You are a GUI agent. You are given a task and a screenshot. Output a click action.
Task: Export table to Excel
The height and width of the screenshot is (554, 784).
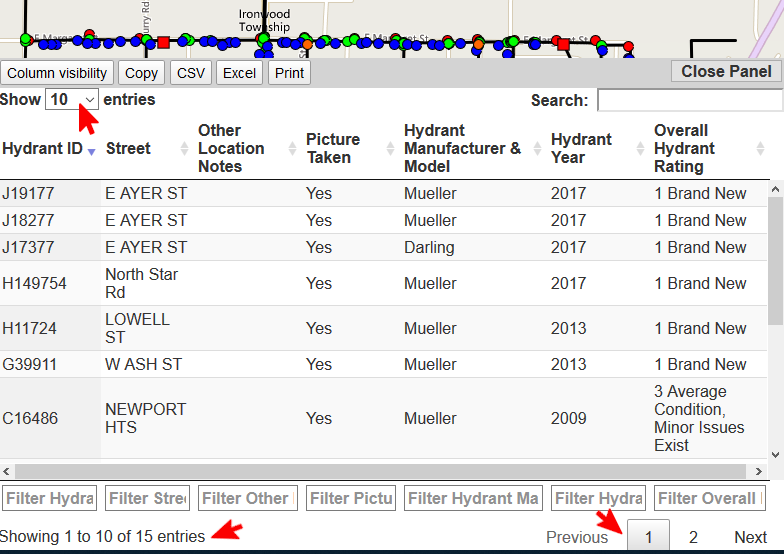pos(239,73)
